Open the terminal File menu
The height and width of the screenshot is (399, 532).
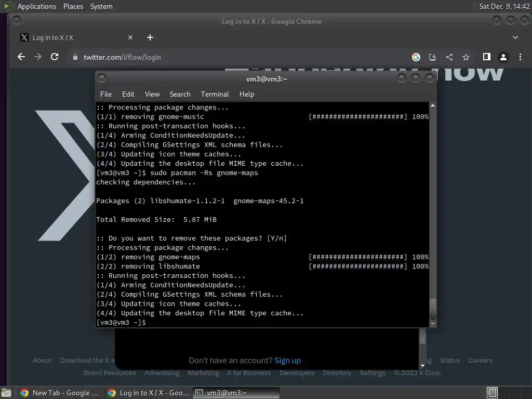[x=106, y=94]
